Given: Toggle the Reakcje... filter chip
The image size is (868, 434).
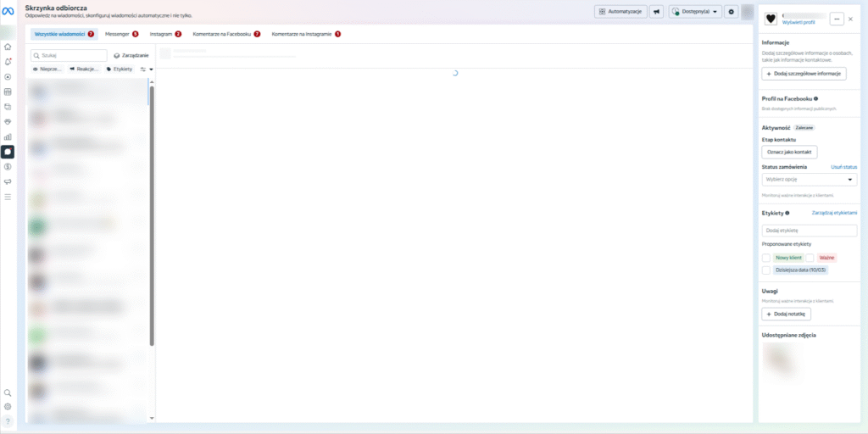Looking at the screenshot, I should point(84,70).
